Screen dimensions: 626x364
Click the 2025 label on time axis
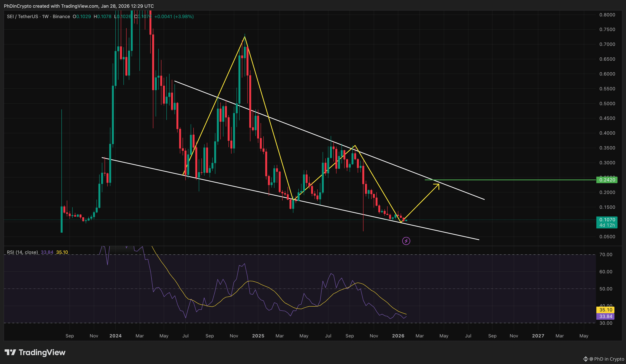258,336
